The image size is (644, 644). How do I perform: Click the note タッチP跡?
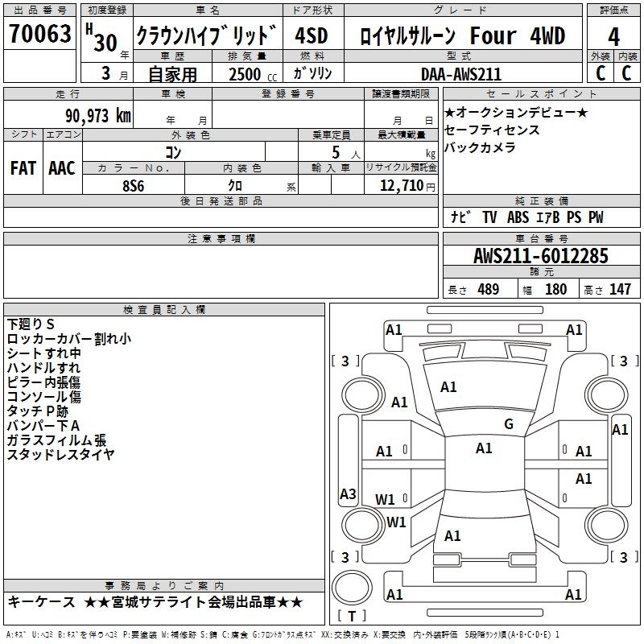point(38,411)
